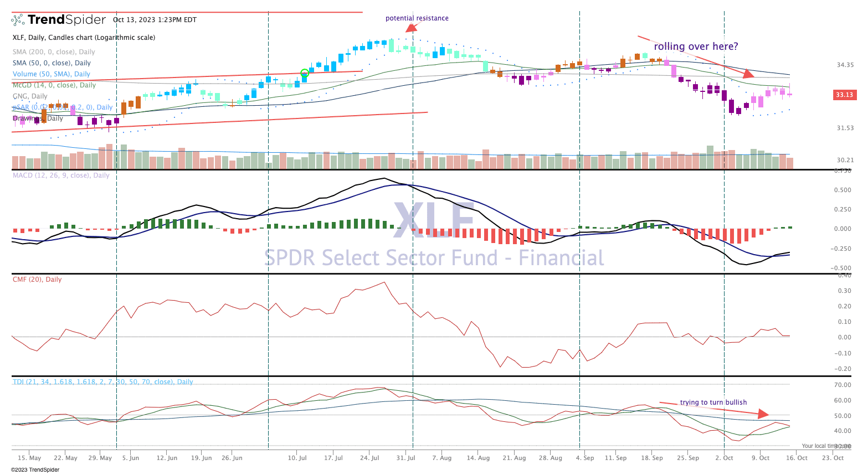Select the SMA 200 indicator label

pos(54,52)
